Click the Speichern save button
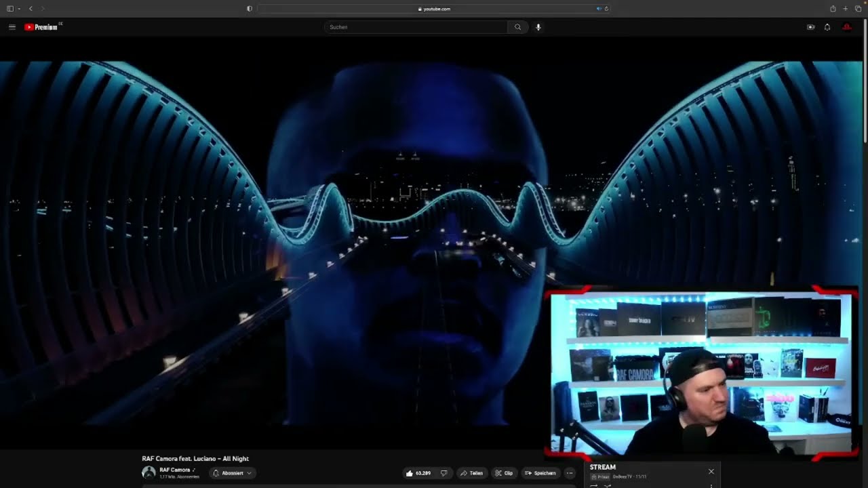The image size is (868, 488). coord(540,473)
